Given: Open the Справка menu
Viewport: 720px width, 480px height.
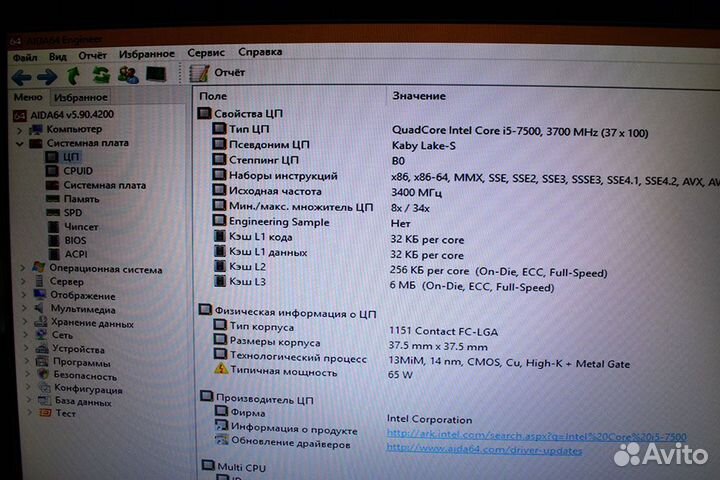Looking at the screenshot, I should pyautogui.click(x=260, y=52).
